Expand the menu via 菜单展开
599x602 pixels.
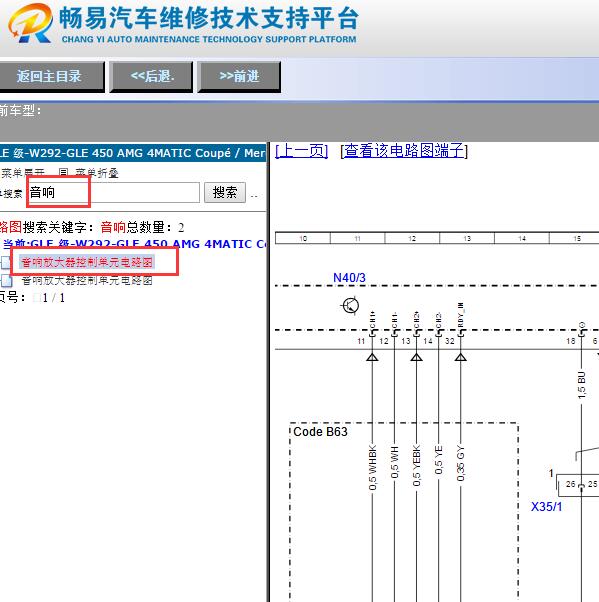click(22, 173)
